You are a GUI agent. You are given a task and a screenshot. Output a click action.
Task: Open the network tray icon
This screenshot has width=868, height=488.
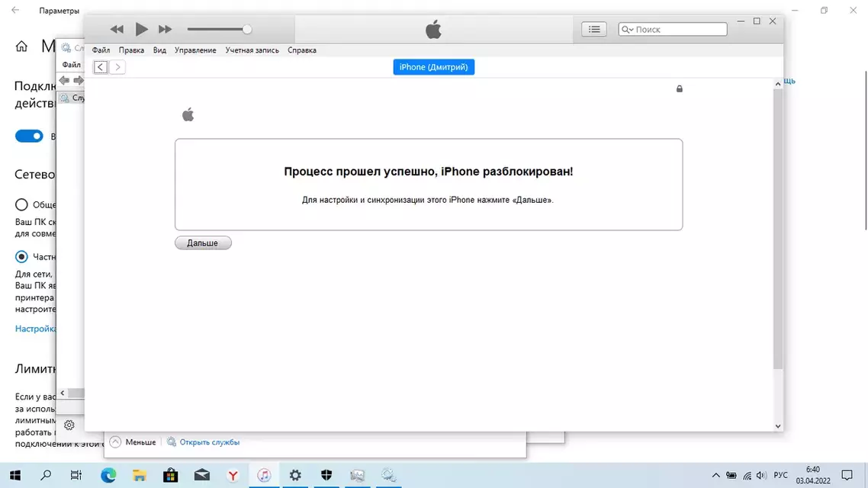747,475
